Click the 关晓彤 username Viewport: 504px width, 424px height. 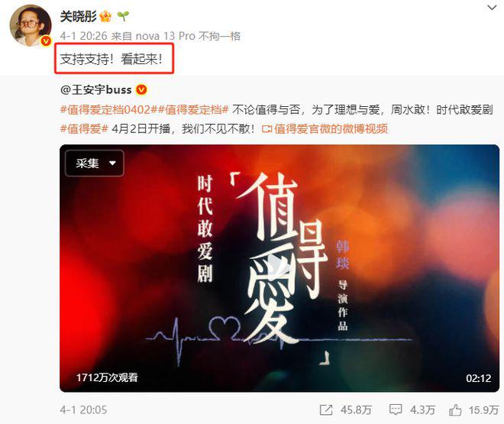[79, 16]
